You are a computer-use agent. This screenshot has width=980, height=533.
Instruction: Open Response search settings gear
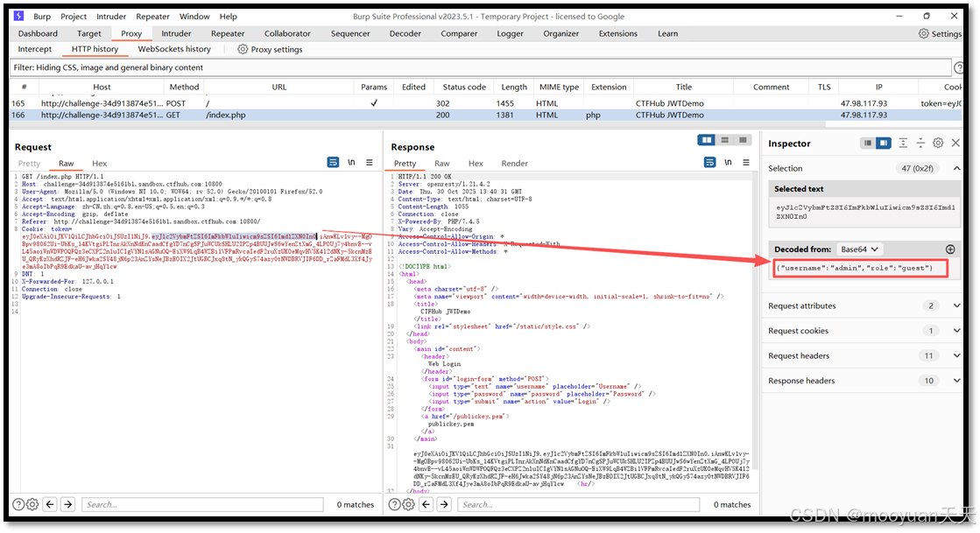[x=409, y=504]
